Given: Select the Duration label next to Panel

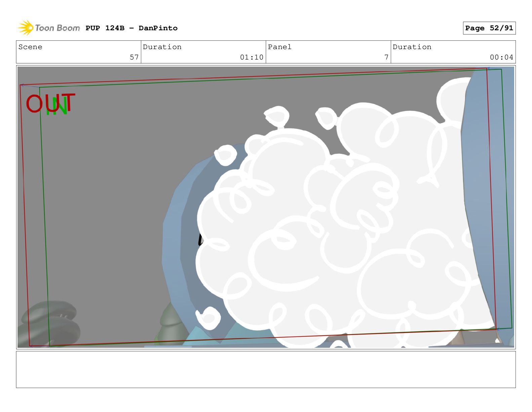Looking at the screenshot, I should point(412,47).
